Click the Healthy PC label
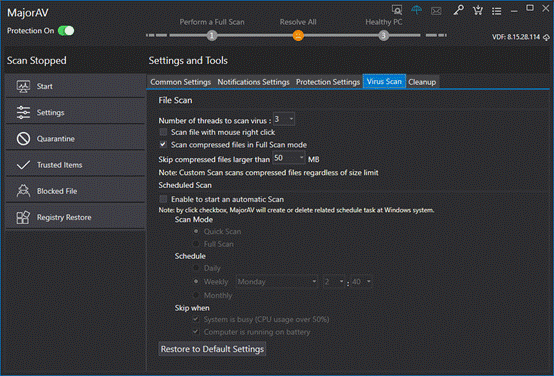Viewport: 554px width, 376px height. [x=384, y=22]
